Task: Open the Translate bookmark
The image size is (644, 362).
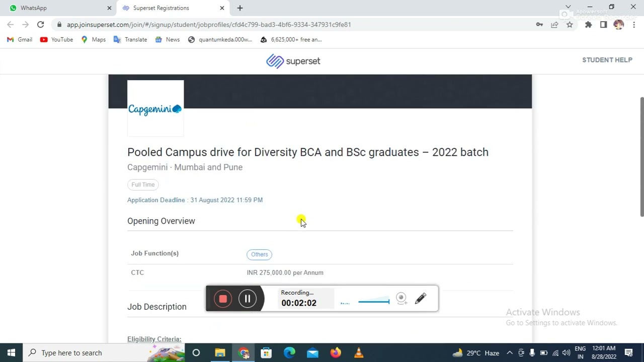Action: point(130,40)
